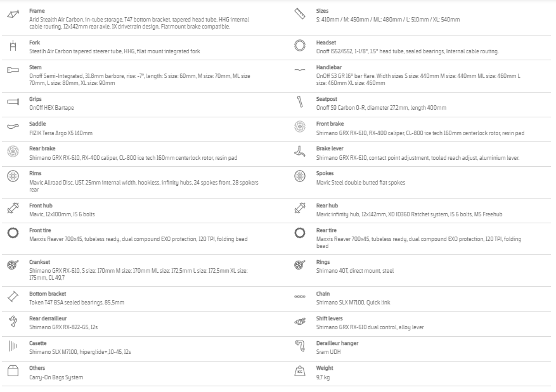The image size is (556, 392).
Task: Select the Shift levers heading text
Action: pos(329,318)
